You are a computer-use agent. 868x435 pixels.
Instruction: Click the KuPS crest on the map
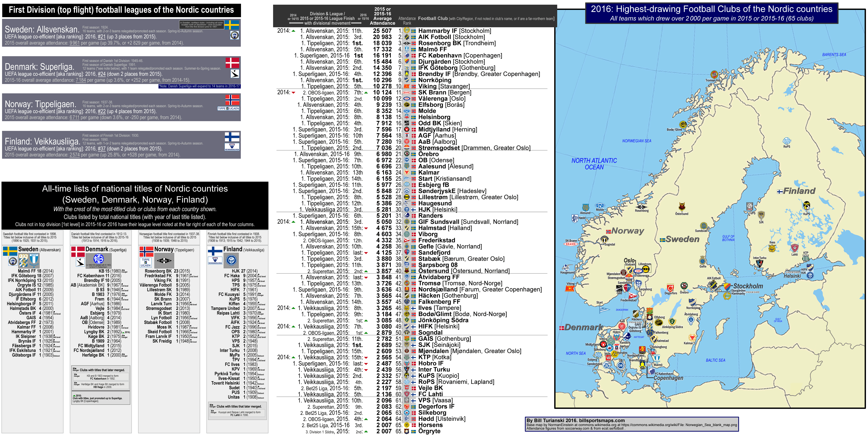click(807, 206)
